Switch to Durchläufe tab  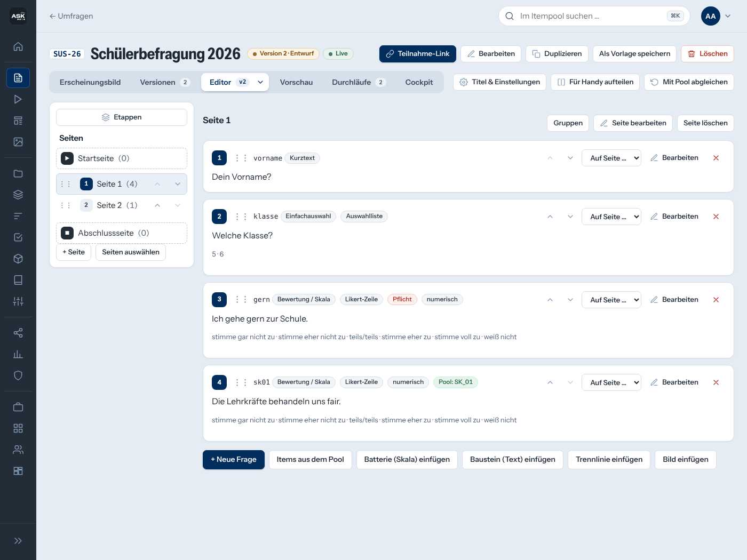click(359, 82)
